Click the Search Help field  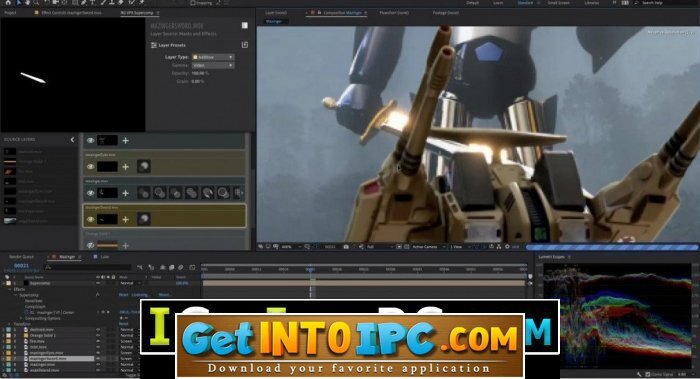(665, 3)
